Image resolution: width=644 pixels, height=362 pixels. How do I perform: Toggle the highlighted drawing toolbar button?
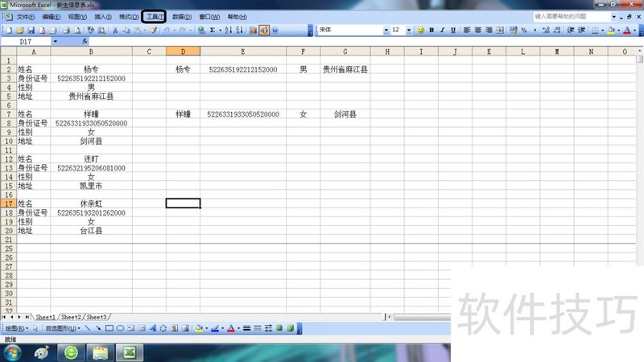coord(264,30)
